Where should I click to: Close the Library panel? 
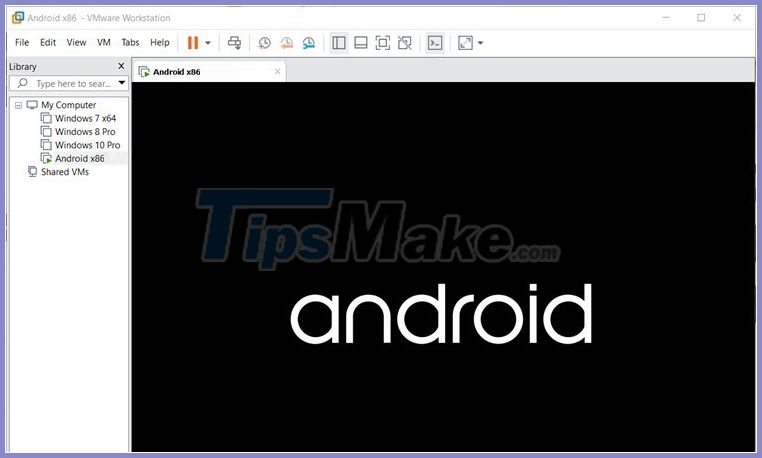coord(121,66)
